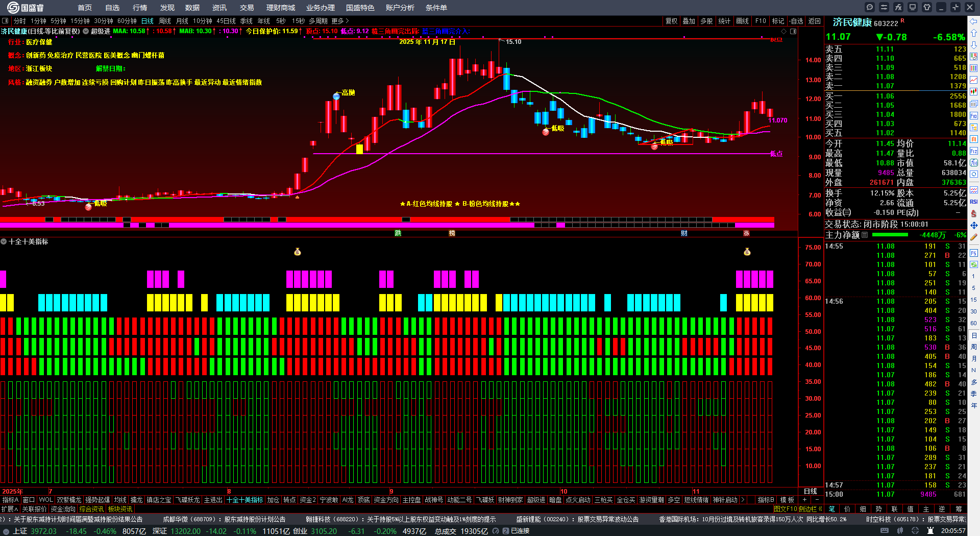Viewport: 980px width, 536px height.
Task: Expand the 扩展 section at bottom left
Action: point(10,509)
